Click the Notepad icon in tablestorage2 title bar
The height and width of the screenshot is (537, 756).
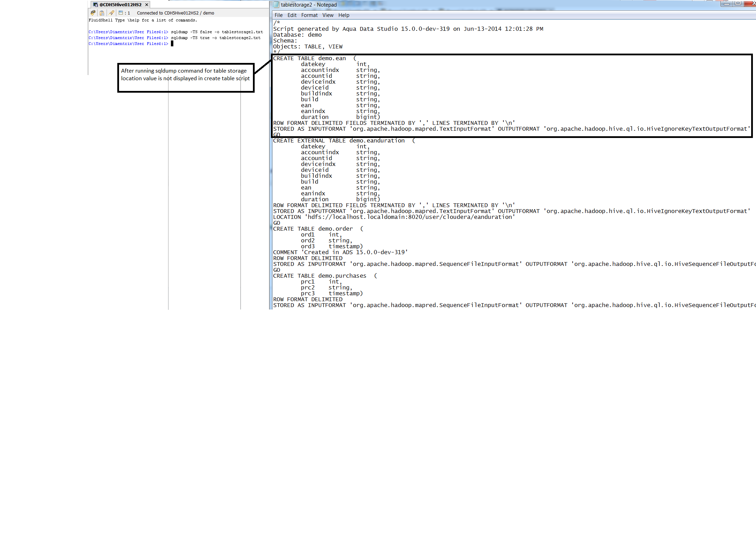(276, 4)
